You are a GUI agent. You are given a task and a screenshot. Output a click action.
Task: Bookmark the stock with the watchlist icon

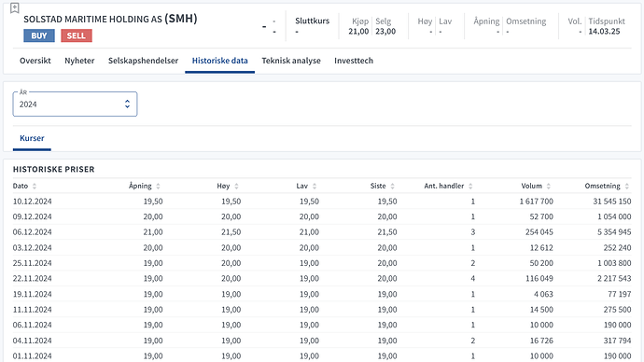(14, 7)
